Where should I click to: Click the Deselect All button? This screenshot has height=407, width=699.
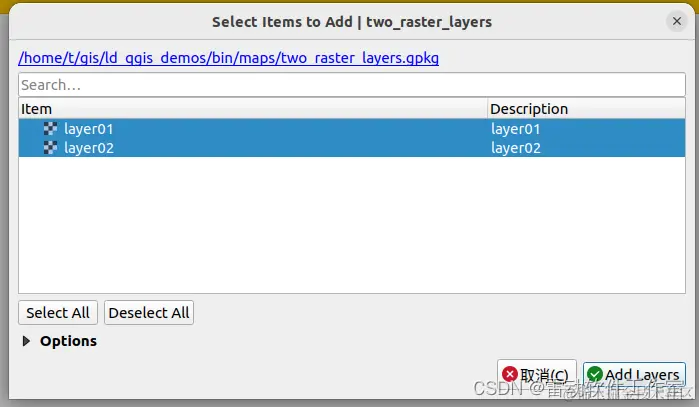click(149, 312)
